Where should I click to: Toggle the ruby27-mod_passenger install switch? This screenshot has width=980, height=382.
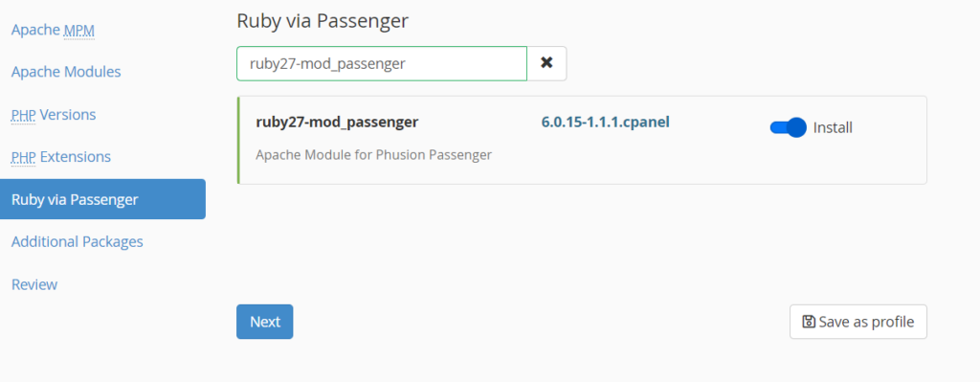[789, 127]
